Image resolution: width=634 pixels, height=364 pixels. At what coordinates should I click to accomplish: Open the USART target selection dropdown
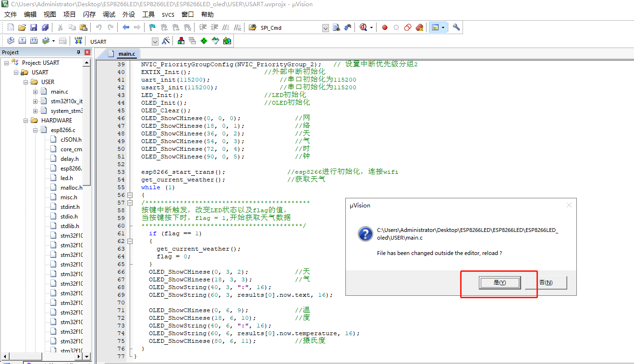click(x=155, y=41)
